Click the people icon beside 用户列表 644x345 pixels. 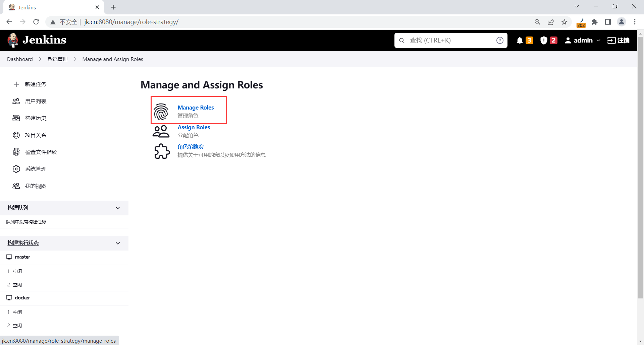tap(16, 101)
